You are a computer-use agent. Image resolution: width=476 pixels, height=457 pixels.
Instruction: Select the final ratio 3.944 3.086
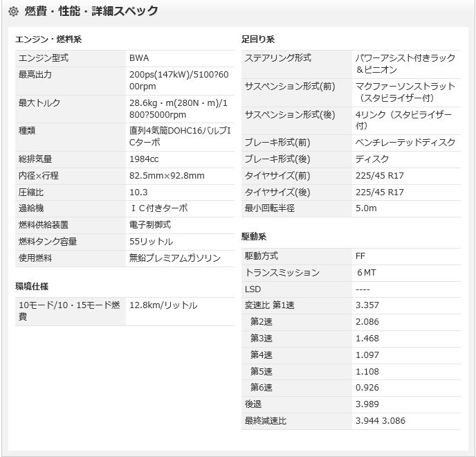pos(381,421)
